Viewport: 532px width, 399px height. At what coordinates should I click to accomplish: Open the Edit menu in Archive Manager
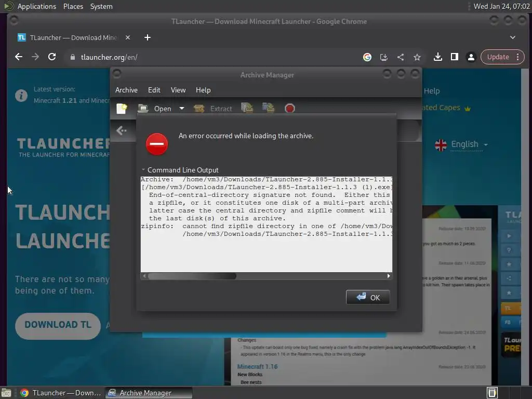coord(154,90)
